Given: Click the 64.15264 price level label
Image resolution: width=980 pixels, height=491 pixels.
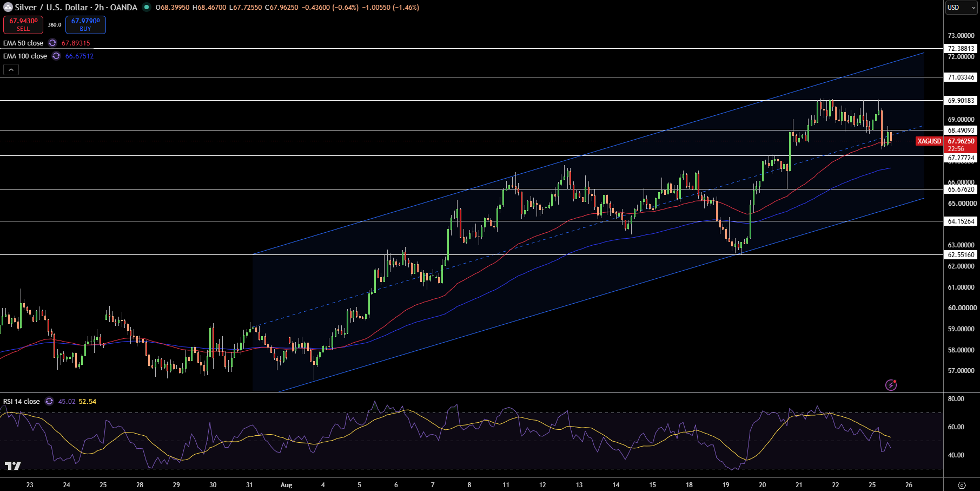Looking at the screenshot, I should (x=961, y=221).
